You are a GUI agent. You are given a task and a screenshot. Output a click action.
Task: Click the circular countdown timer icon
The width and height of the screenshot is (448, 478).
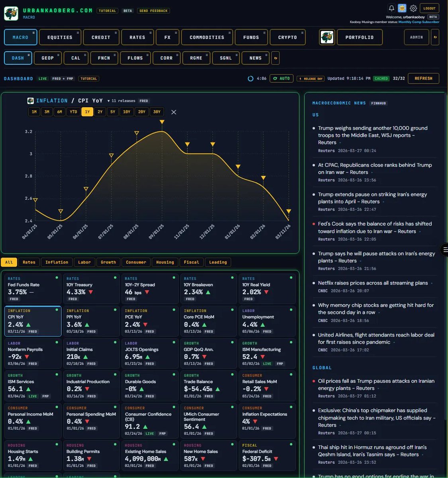pos(250,78)
